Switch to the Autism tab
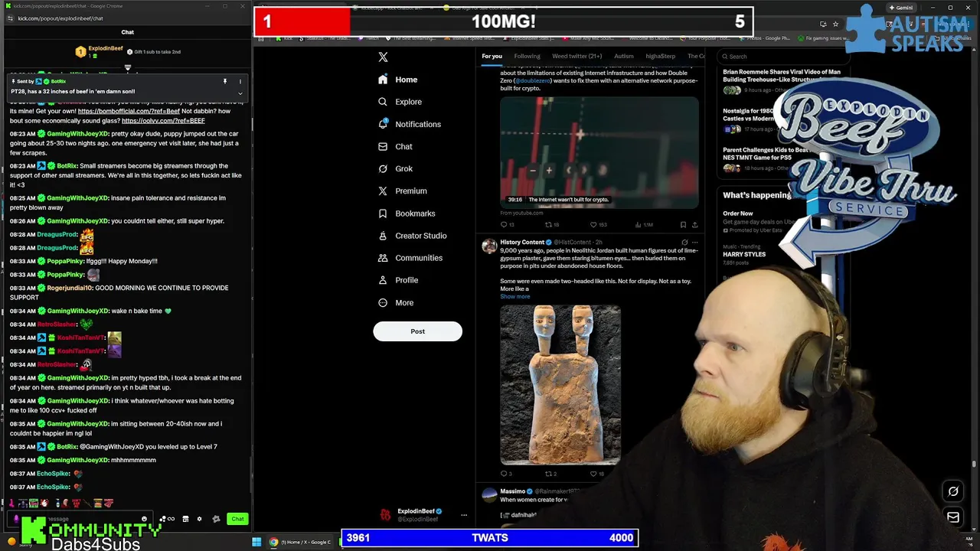The image size is (980, 551). point(623,56)
